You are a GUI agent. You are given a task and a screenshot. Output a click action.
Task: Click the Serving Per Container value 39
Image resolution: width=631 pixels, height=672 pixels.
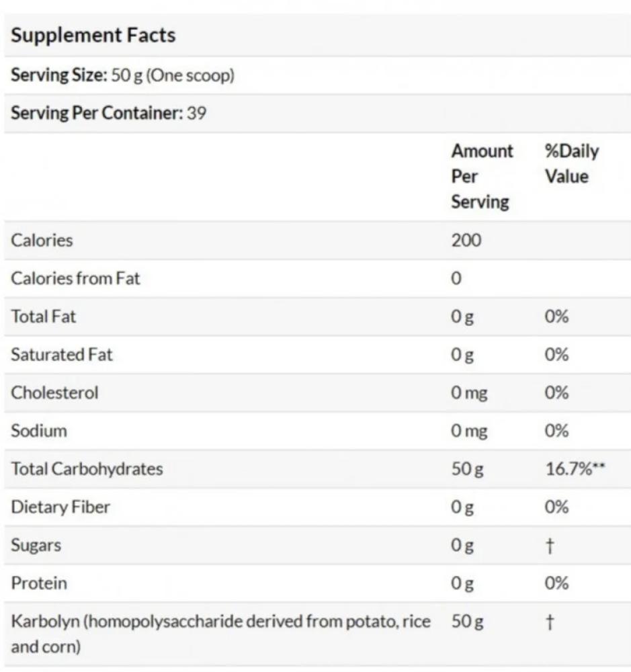[x=196, y=113]
